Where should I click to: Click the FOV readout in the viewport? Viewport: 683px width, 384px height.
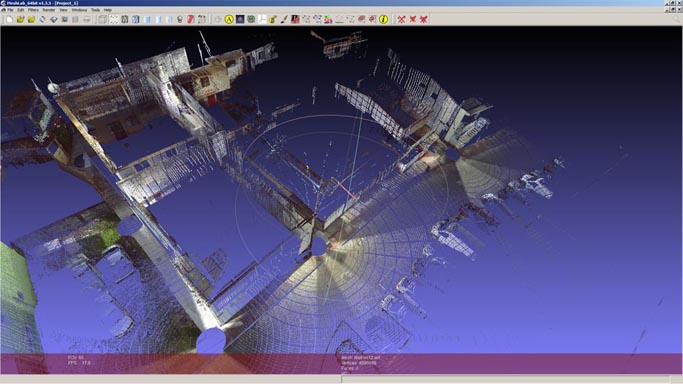75,357
